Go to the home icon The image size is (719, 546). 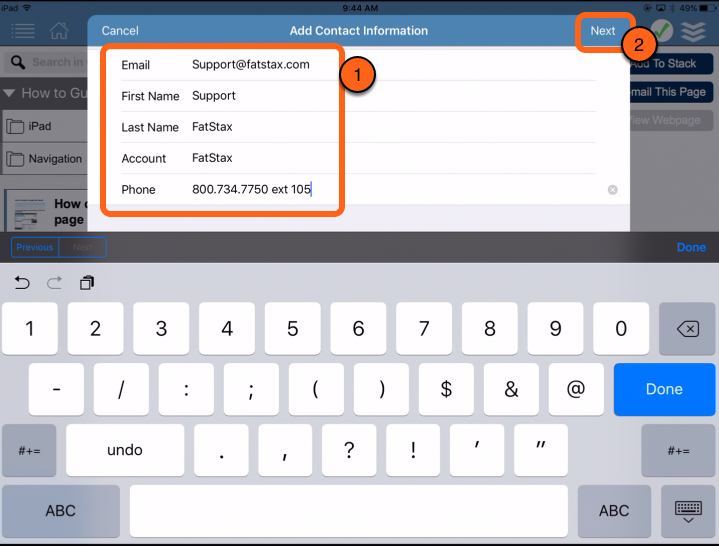pos(59,31)
